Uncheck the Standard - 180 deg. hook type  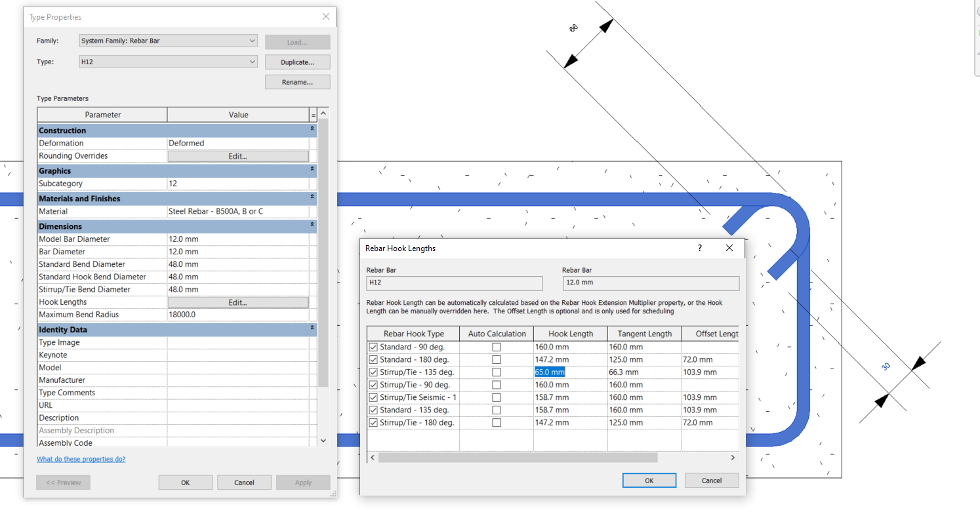pos(374,359)
